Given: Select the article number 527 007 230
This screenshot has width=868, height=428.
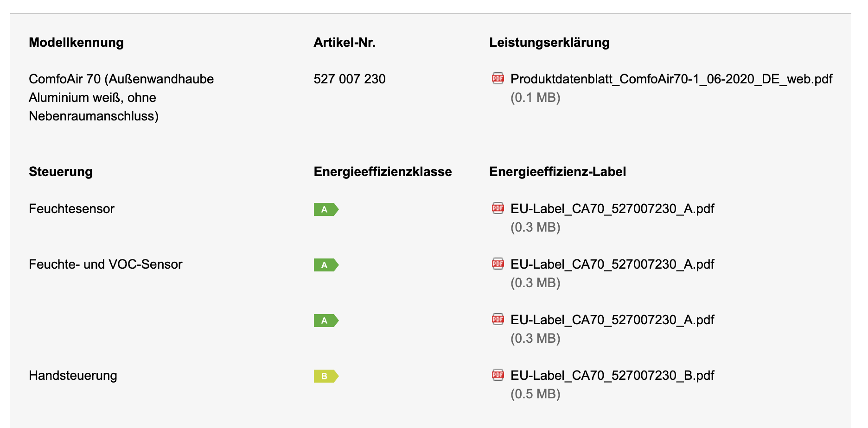Looking at the screenshot, I should pyautogui.click(x=350, y=79).
